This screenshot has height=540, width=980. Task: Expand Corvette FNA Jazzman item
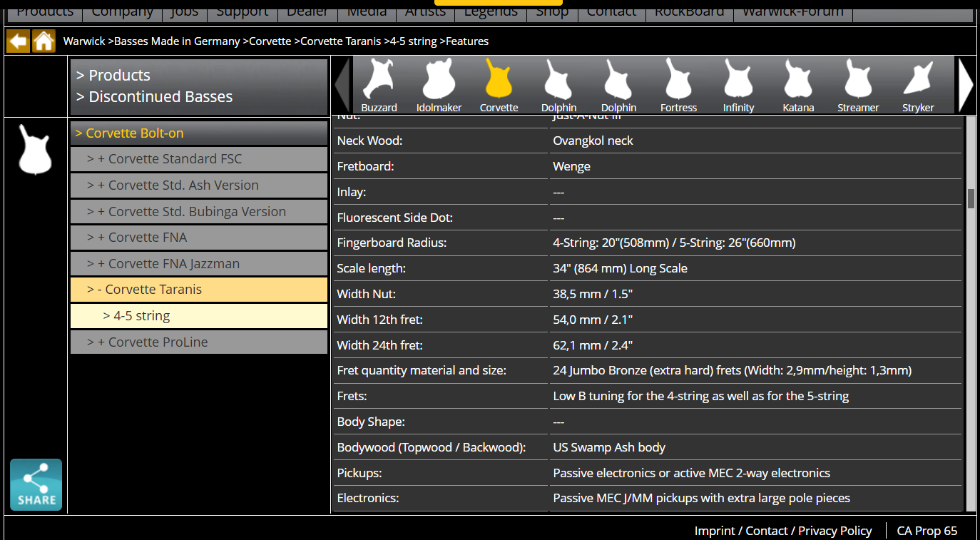(x=199, y=264)
